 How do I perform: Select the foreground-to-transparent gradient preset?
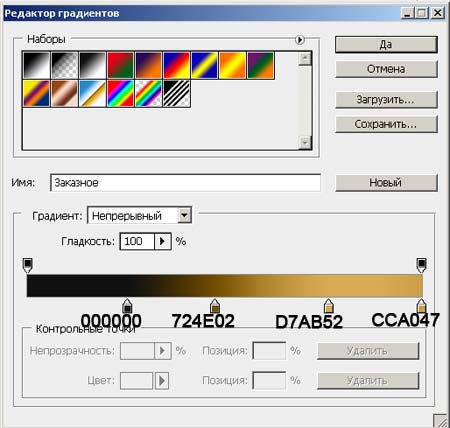(x=65, y=65)
